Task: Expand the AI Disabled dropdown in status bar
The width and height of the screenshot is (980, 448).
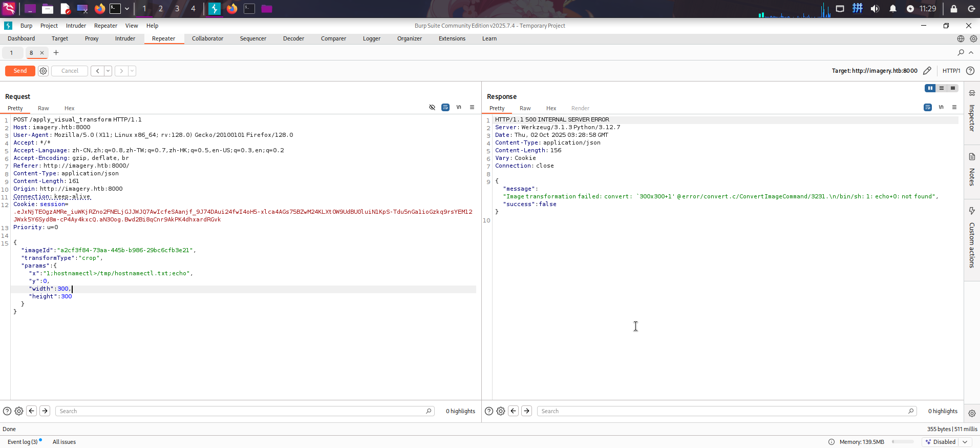Action: [965, 442]
